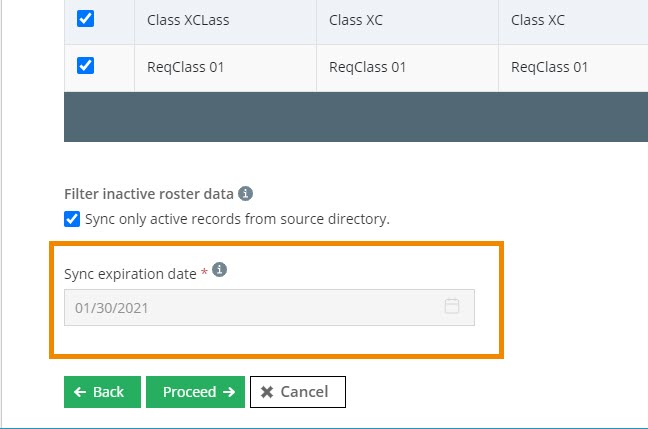Screen dimensions: 648x429
Task: Click the 'Sync only active records' label text
Action: [x=237, y=219]
